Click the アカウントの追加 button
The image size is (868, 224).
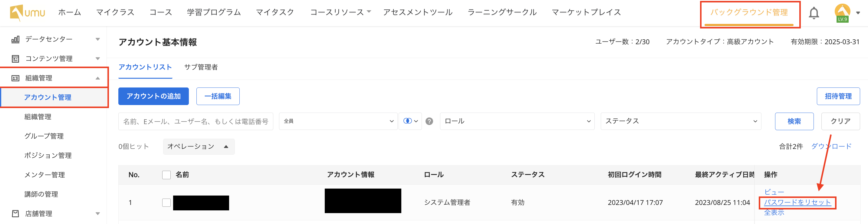point(153,96)
